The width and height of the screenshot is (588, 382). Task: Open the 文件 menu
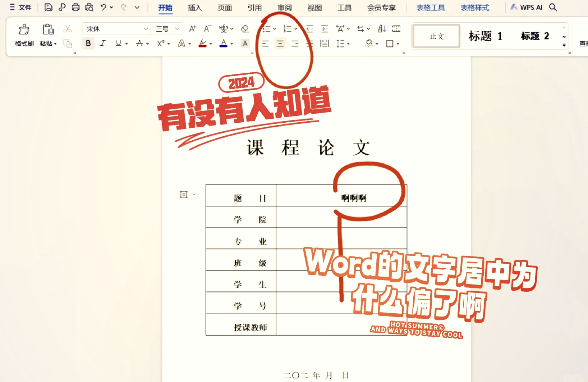point(21,7)
